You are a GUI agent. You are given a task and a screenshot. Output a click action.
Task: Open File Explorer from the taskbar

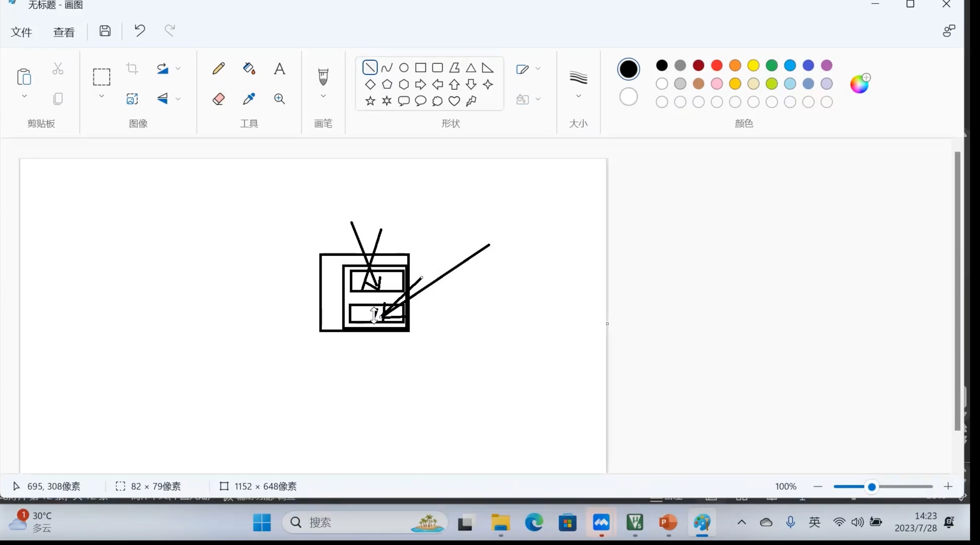pos(500,523)
